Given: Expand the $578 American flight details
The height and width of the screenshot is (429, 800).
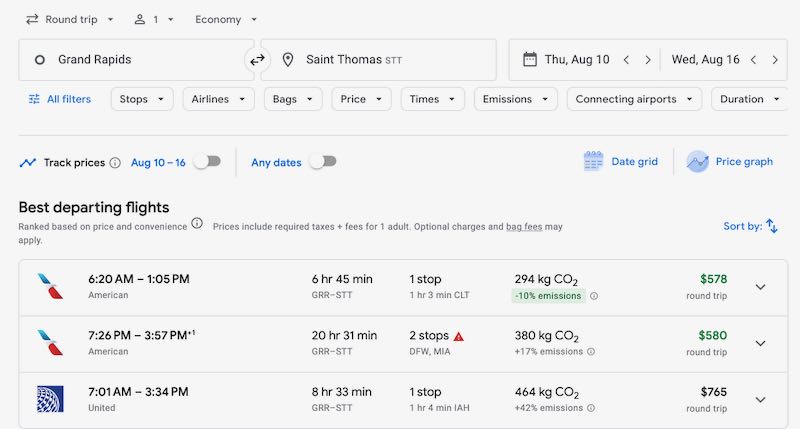Looking at the screenshot, I should [760, 287].
